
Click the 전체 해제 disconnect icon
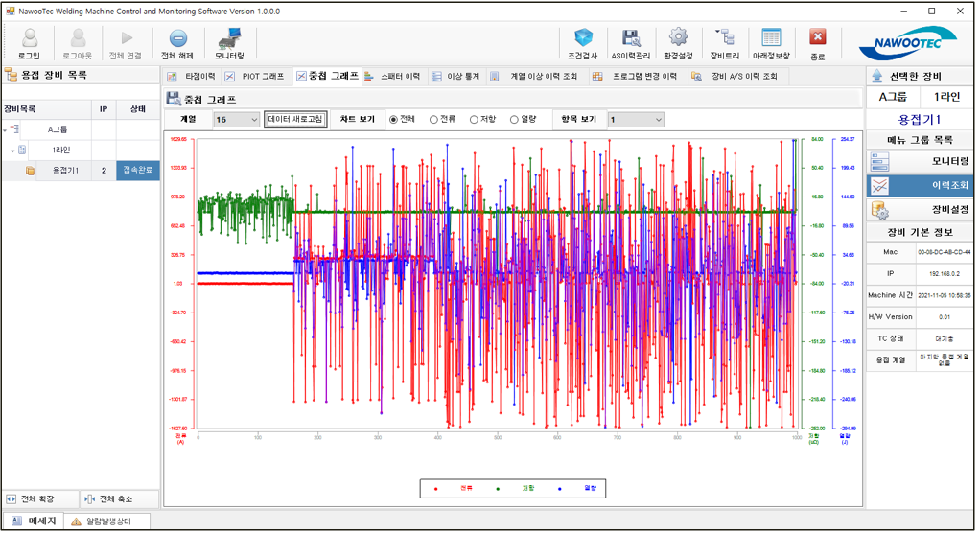coord(177,38)
